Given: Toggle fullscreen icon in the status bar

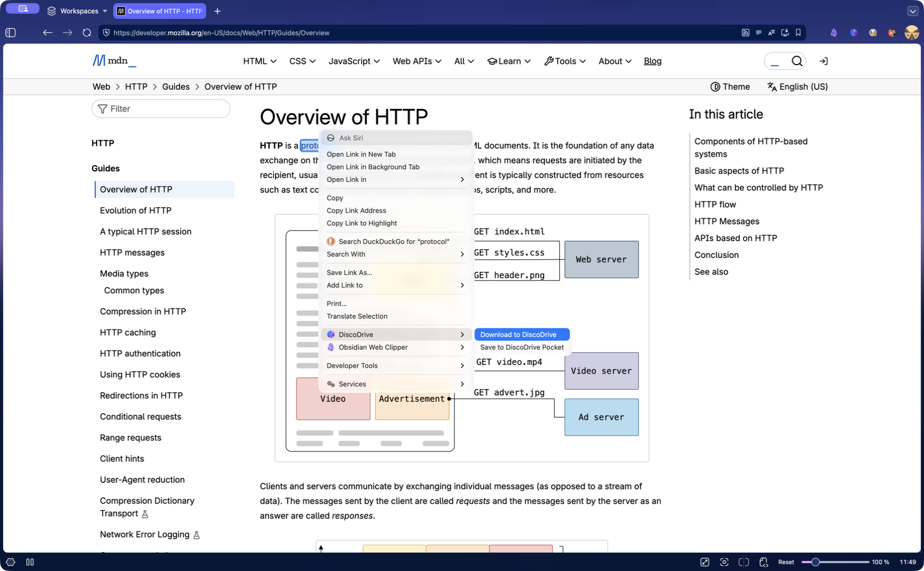Looking at the screenshot, I should 705,562.
